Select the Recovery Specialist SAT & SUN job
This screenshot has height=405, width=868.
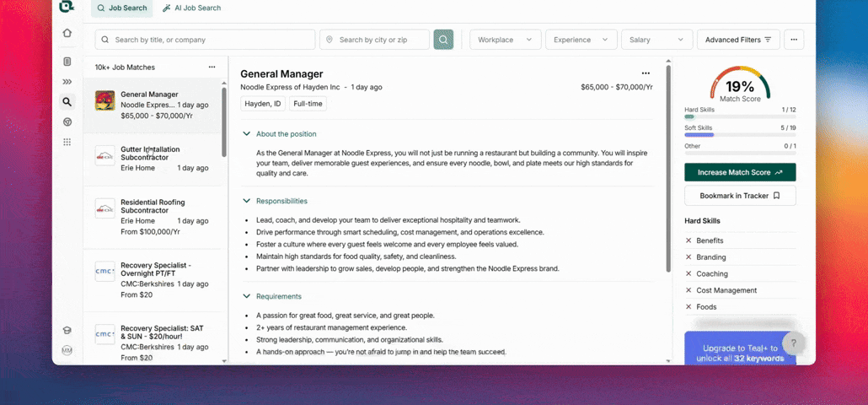[x=153, y=338]
